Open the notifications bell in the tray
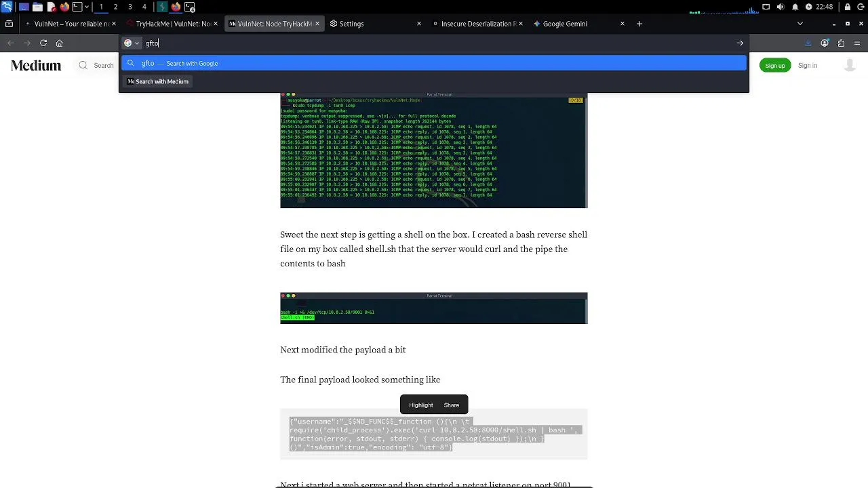This screenshot has height=488, width=868. [794, 7]
